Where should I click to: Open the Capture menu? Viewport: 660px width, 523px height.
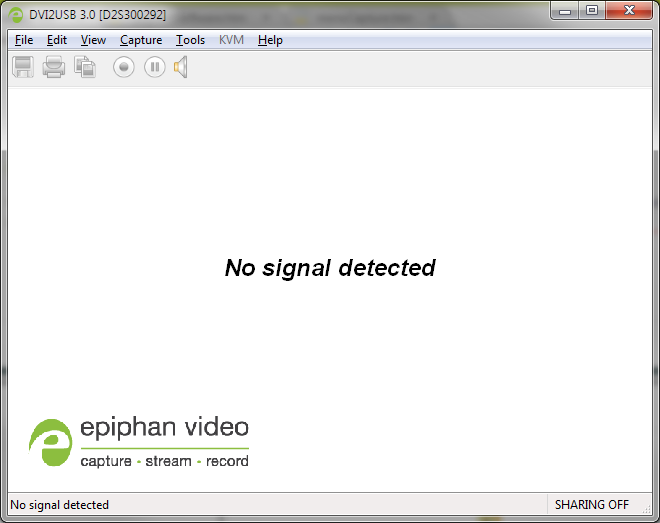pyautogui.click(x=141, y=40)
